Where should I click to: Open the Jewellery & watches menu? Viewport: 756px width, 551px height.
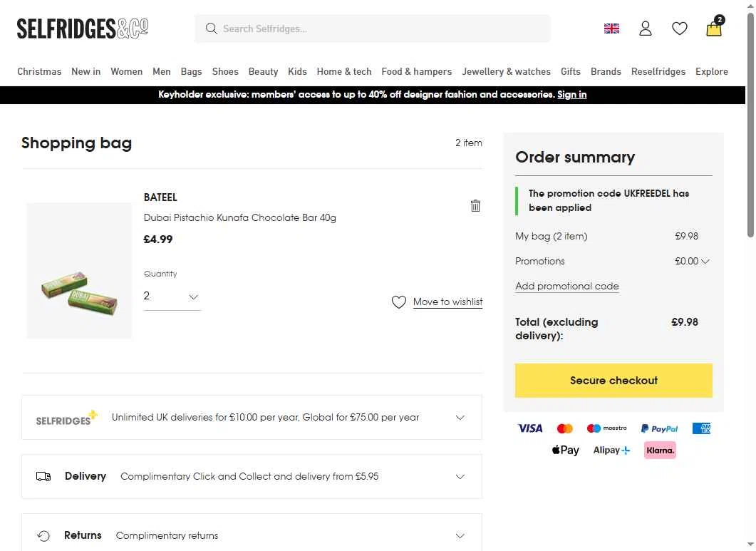coord(506,71)
